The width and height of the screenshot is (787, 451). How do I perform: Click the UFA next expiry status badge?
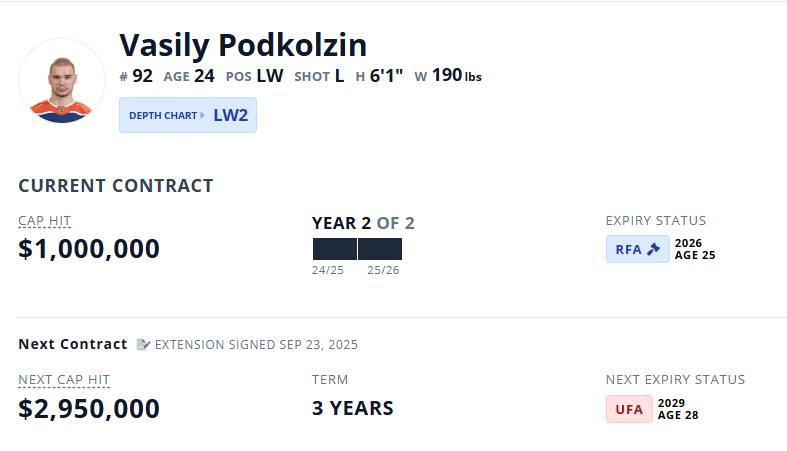[629, 409]
